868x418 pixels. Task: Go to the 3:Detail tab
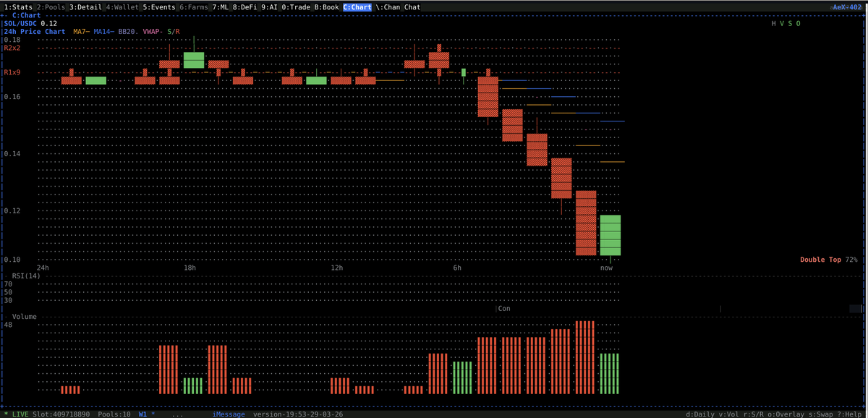[x=86, y=7]
